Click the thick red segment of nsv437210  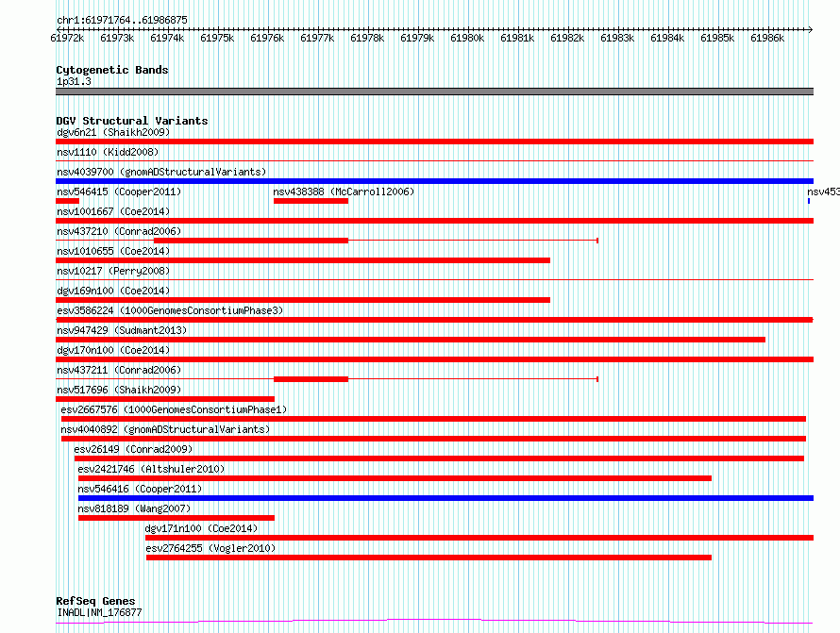point(251,241)
